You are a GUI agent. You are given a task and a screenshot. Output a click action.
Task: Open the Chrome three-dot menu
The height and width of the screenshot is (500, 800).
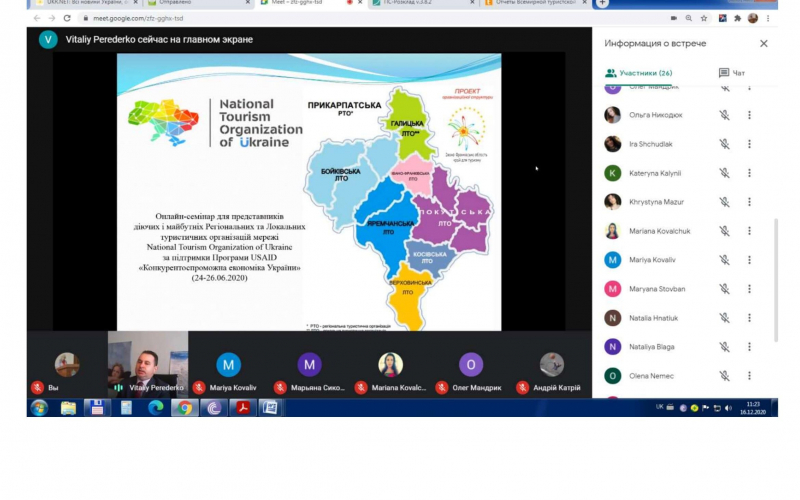768,18
